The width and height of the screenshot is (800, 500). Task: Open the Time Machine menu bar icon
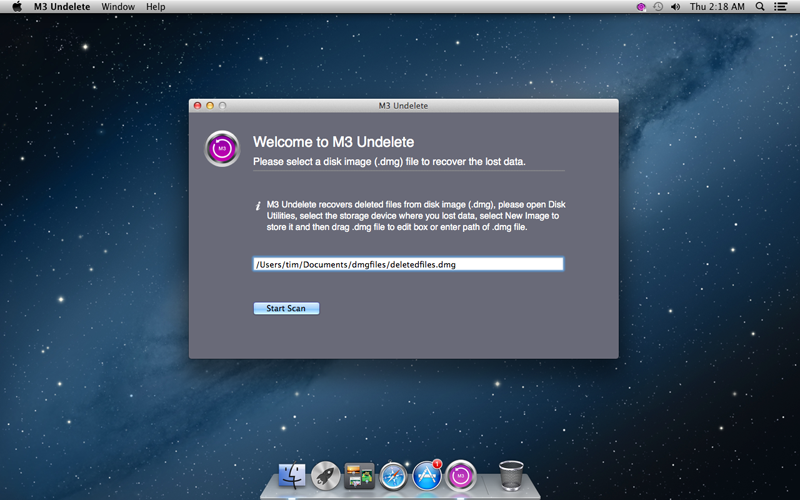[x=658, y=7]
